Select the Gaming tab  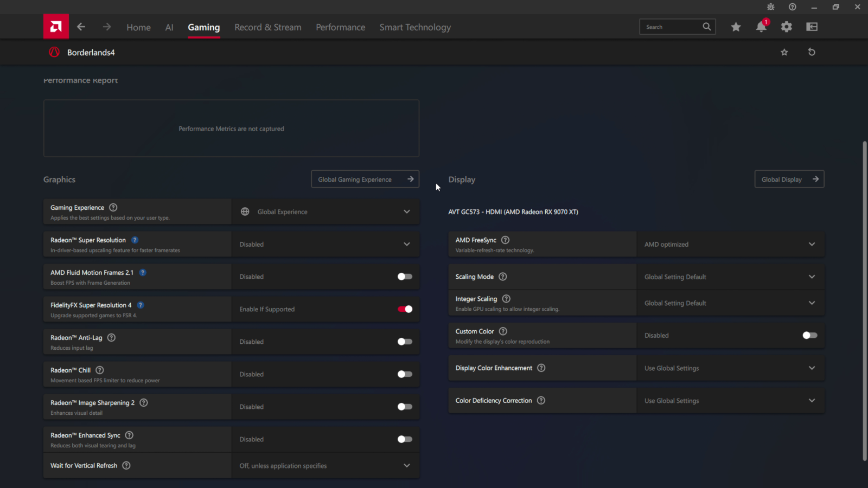[x=204, y=27]
